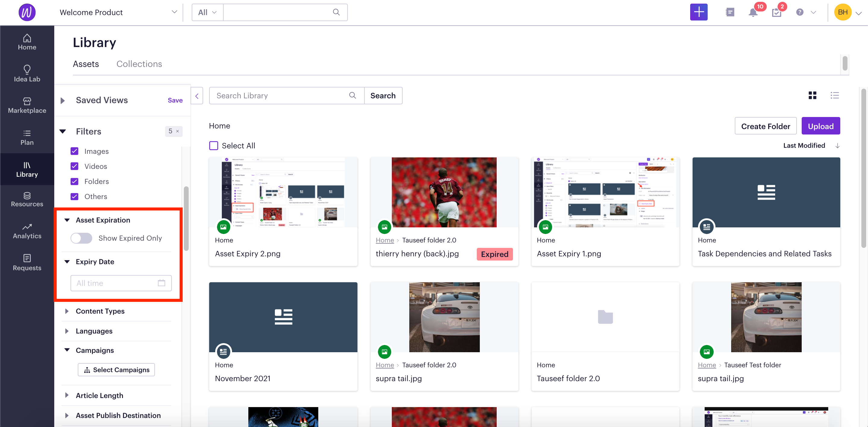Check the Select All checkbox

(214, 146)
